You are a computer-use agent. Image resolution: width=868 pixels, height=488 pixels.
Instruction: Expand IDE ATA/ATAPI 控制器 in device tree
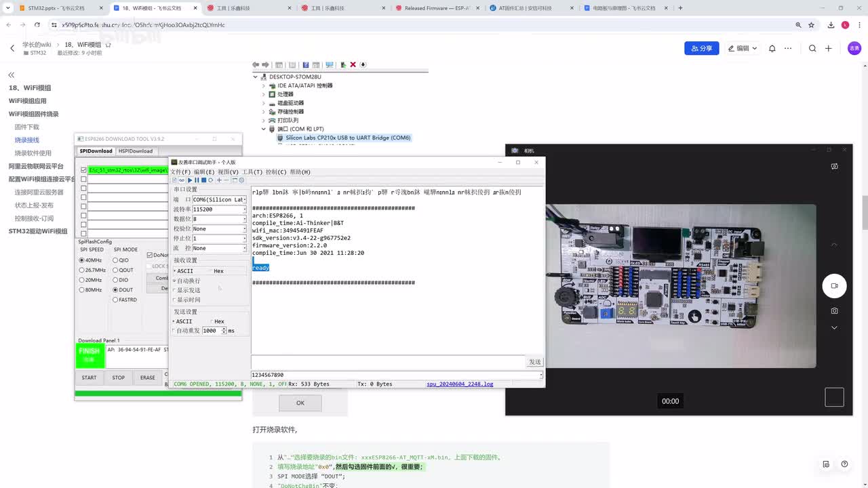tap(264, 86)
